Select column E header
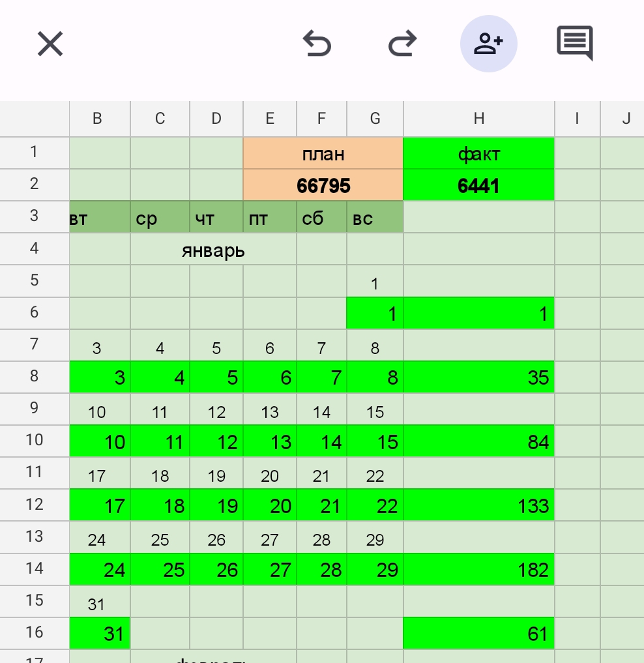The height and width of the screenshot is (663, 644). coord(270,118)
